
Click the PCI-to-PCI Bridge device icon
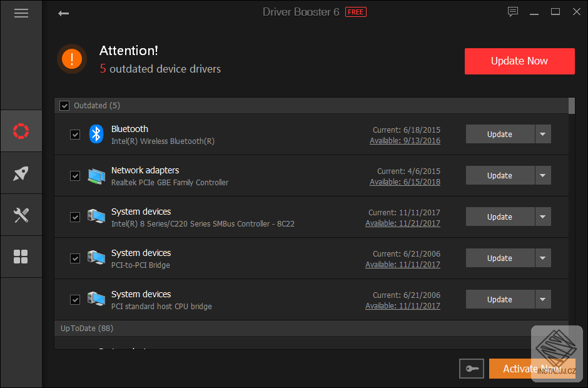pyautogui.click(x=96, y=258)
